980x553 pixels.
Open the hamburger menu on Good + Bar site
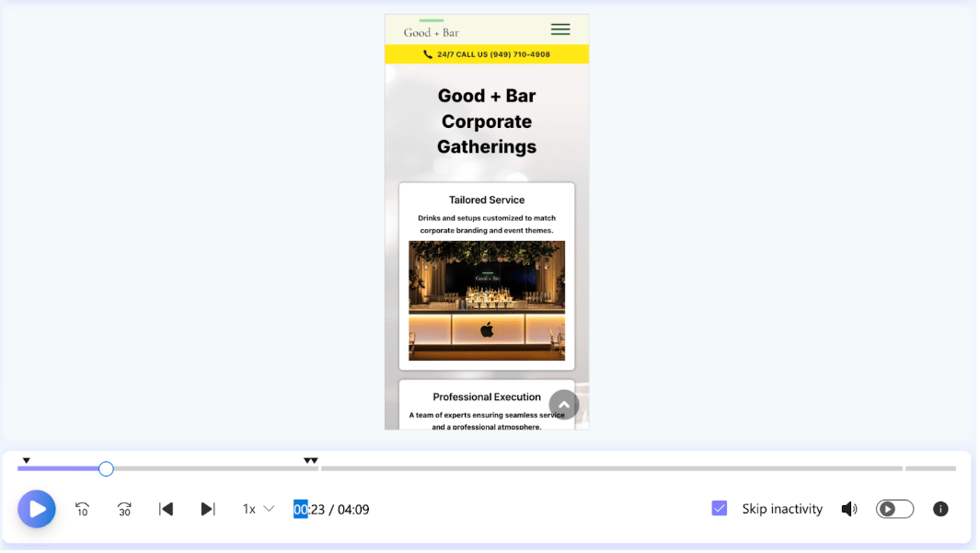[559, 29]
